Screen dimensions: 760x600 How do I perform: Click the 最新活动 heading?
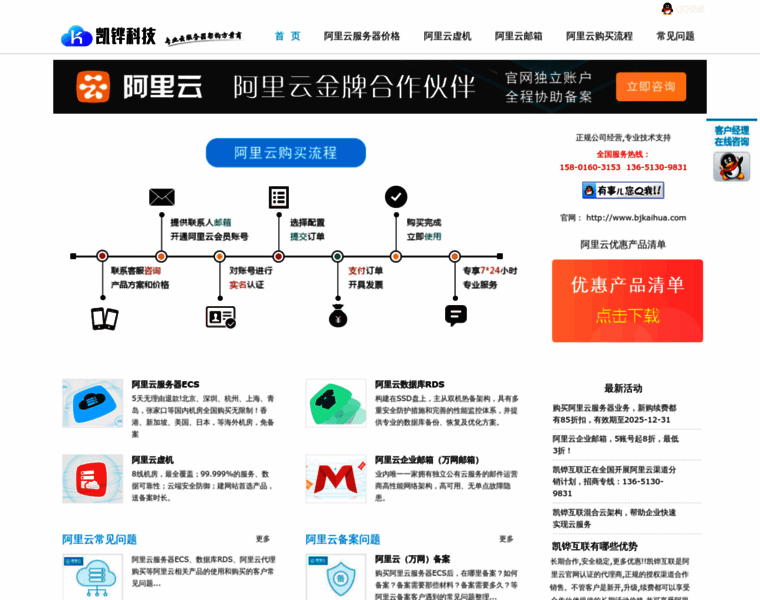(x=623, y=388)
